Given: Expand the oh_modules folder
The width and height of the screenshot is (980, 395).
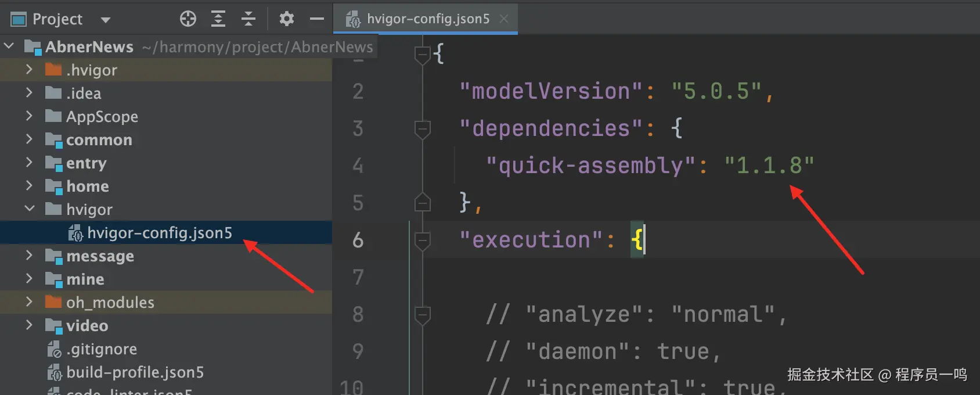Looking at the screenshot, I should click(30, 301).
